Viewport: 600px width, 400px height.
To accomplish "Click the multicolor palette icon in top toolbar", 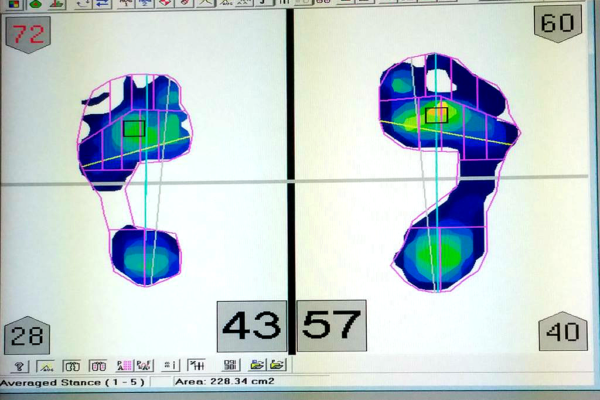I will click(x=14, y=4).
